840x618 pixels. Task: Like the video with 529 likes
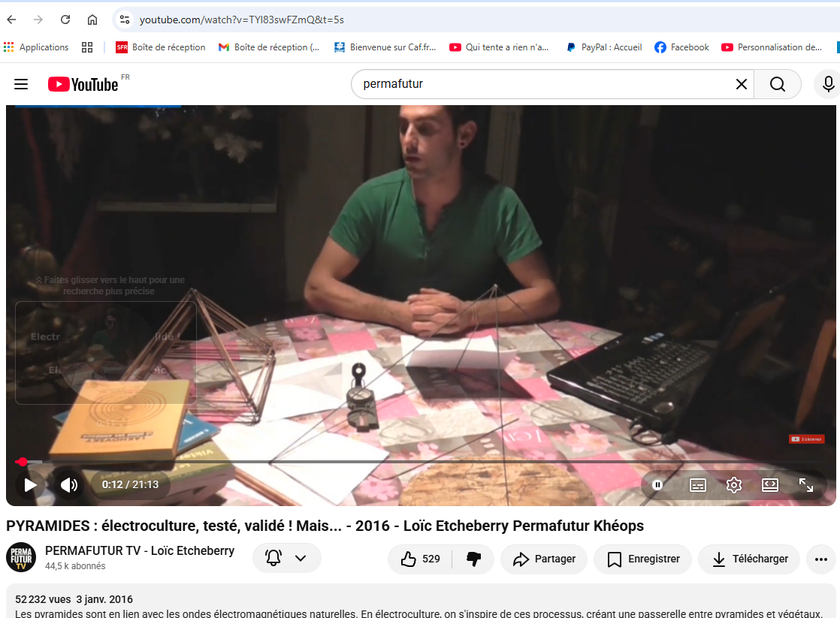(x=420, y=559)
